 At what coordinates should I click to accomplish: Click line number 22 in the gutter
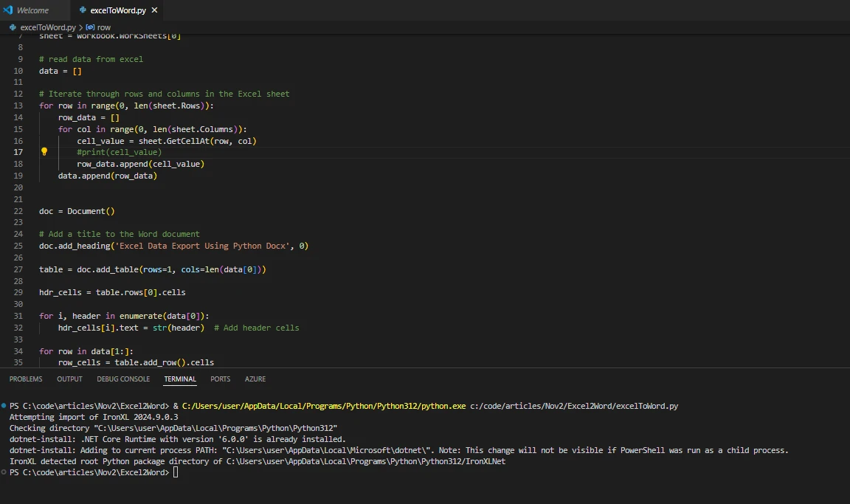pyautogui.click(x=18, y=211)
